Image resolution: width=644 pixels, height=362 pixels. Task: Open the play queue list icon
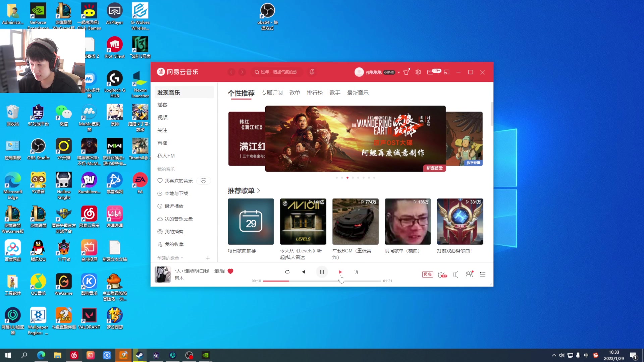click(482, 275)
